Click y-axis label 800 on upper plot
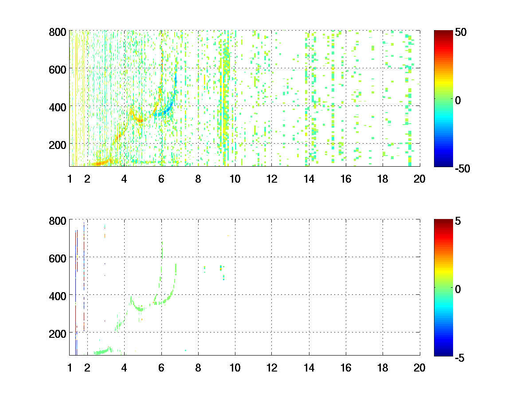Viewport: 532px width, 399px height. [x=58, y=32]
